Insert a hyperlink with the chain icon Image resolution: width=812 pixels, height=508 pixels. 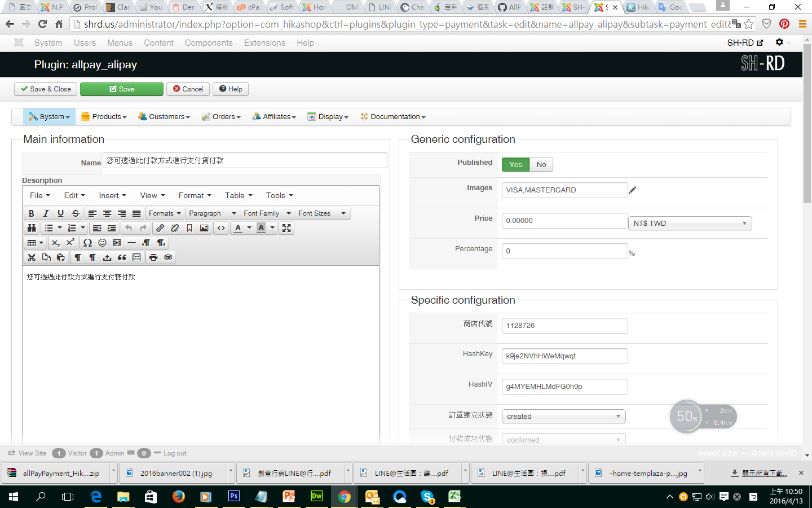pos(160,228)
